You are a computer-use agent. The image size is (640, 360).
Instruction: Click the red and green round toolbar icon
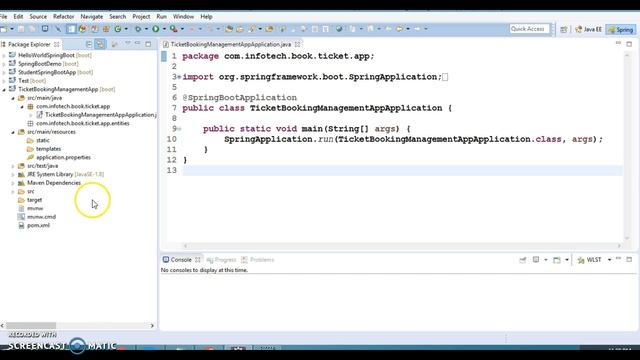(x=82, y=29)
